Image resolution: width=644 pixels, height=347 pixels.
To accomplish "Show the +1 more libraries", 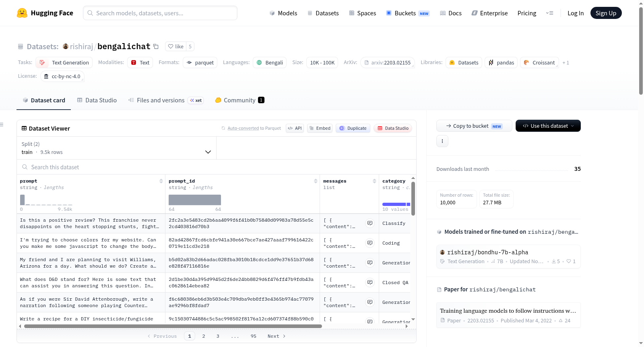I will (566, 62).
